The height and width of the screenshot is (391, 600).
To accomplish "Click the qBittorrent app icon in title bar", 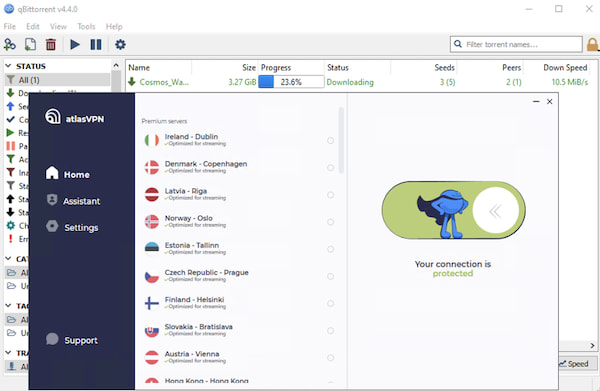I will (9, 9).
